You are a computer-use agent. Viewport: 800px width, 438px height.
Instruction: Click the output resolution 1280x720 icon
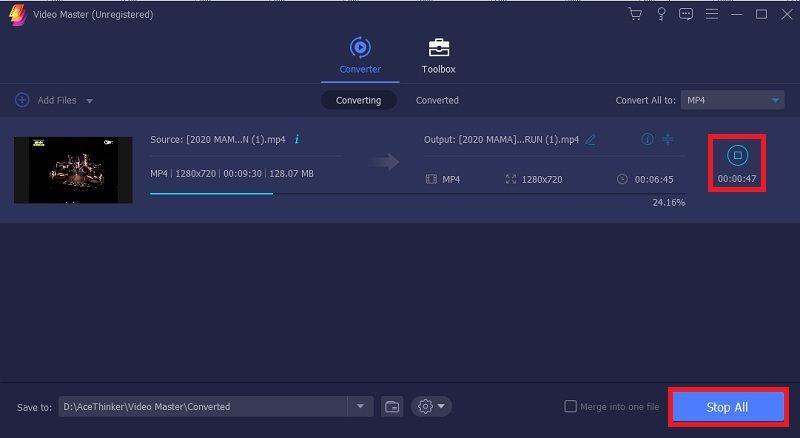click(x=511, y=179)
